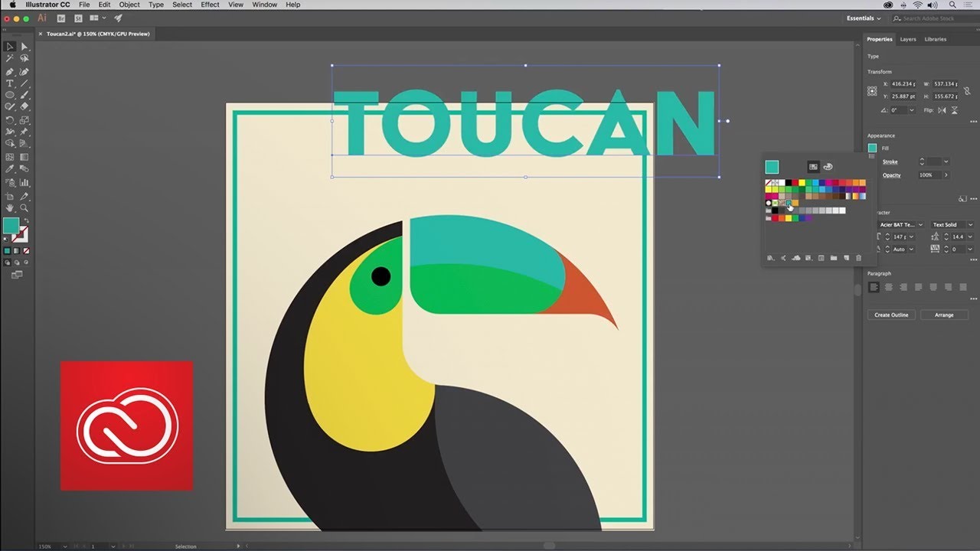Select the Zoom tool
This screenshot has height=551, width=980.
24,207
